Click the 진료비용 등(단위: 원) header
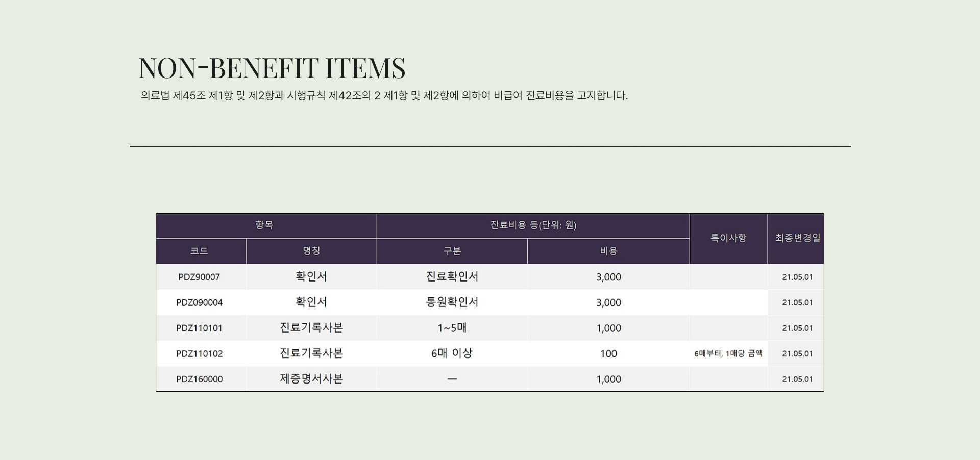Image resolution: width=980 pixels, height=460 pixels. (533, 225)
